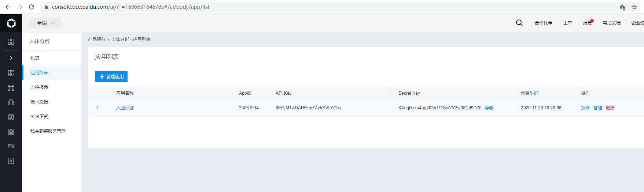Expand the dark sidebar with the chevron arrow
Image resolution: width=644 pixels, height=192 pixels.
[x=11, y=58]
